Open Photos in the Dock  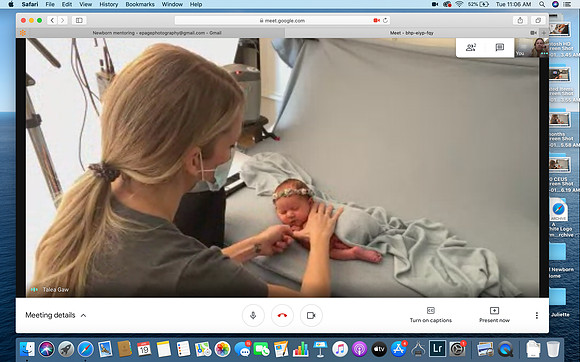(x=222, y=349)
